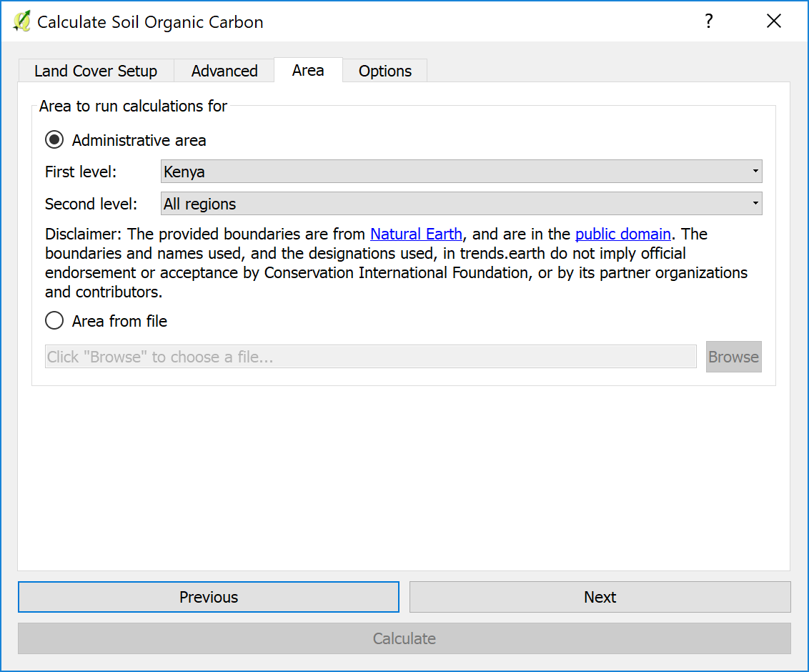Advance using the Next button
Image resolution: width=809 pixels, height=672 pixels.
pos(600,597)
